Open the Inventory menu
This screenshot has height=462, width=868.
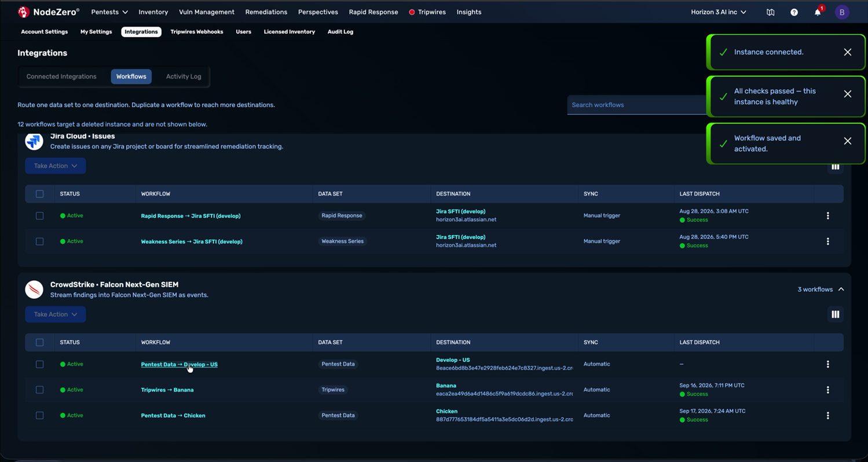(x=153, y=12)
